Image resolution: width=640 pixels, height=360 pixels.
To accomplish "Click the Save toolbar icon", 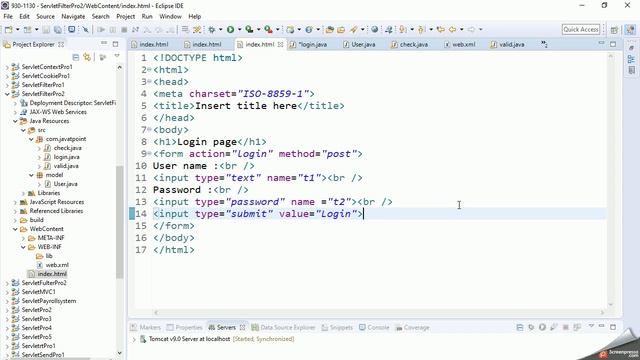I will (x=46, y=29).
